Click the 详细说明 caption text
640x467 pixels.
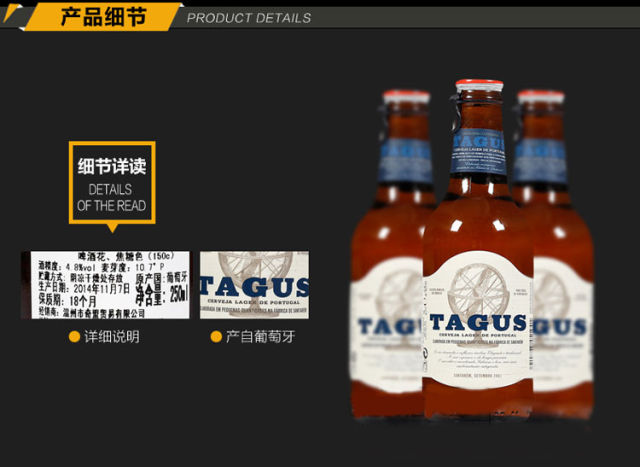tap(112, 337)
